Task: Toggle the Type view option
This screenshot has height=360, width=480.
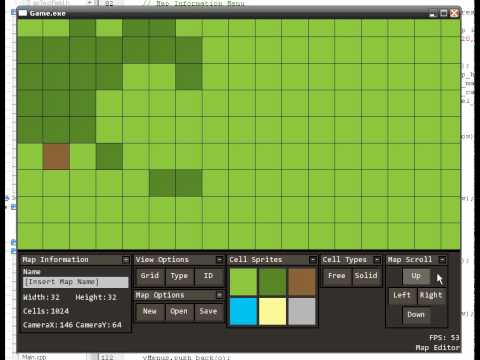Action: point(179,276)
